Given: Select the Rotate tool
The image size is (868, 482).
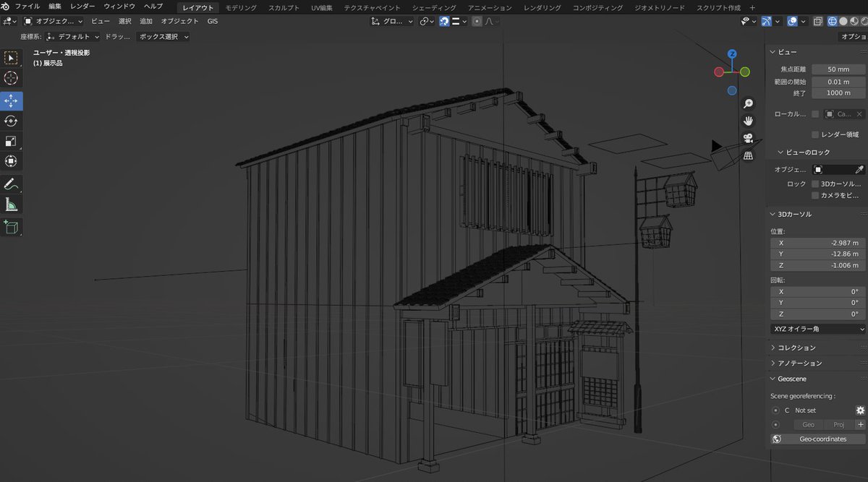Looking at the screenshot, I should 12,121.
